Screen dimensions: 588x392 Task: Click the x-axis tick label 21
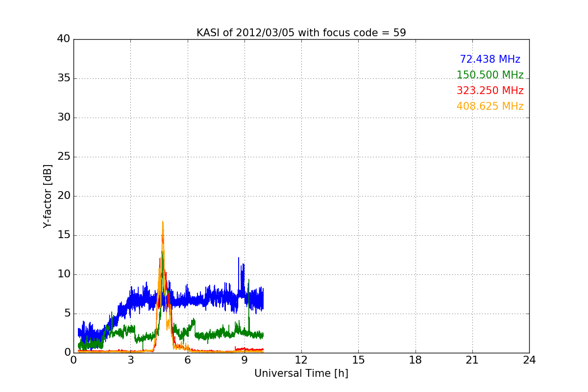[472, 360]
